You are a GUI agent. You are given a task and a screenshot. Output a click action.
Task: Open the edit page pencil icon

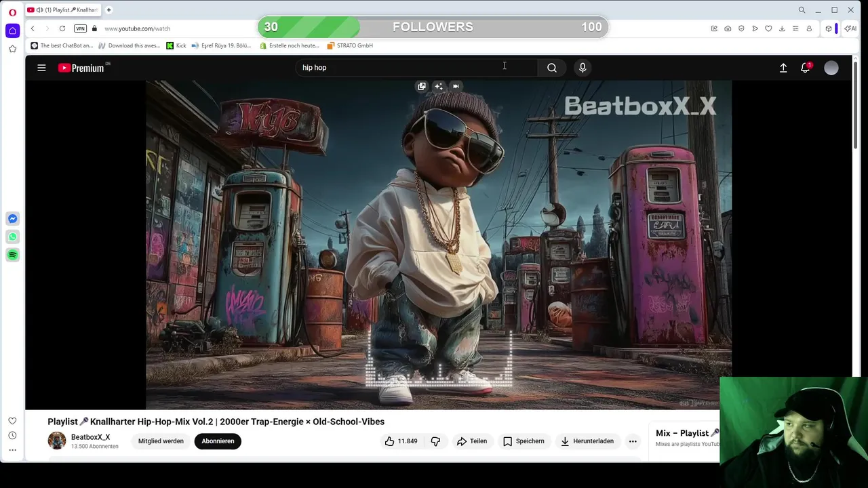coord(714,28)
